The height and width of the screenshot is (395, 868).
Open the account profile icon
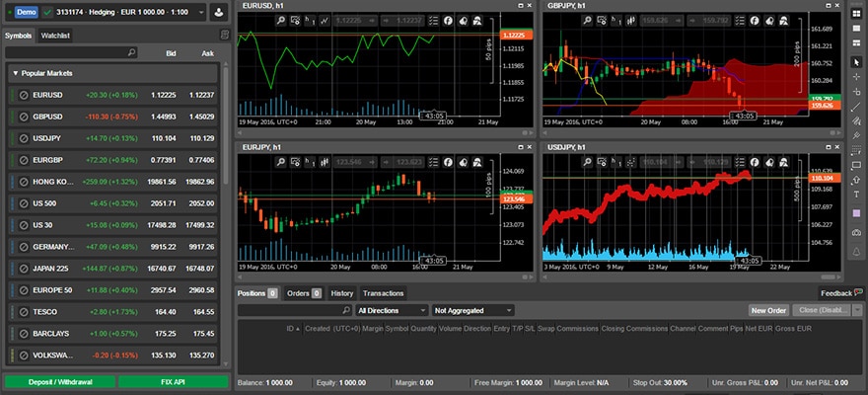pos(218,14)
